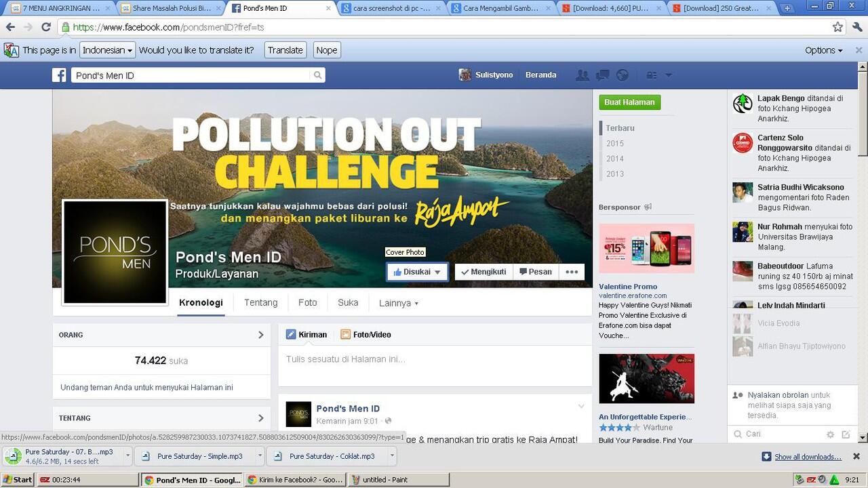Click the 'Tulis sesuatu di Halaman ini' box
The image size is (868, 488).
tap(435, 359)
